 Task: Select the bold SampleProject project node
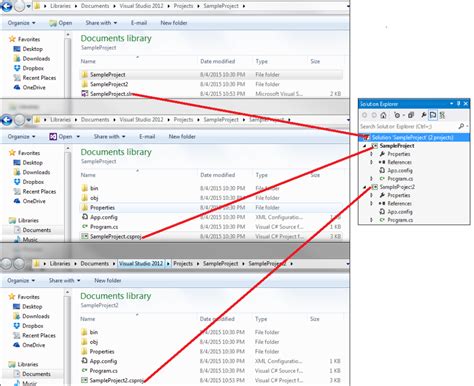[x=397, y=146]
